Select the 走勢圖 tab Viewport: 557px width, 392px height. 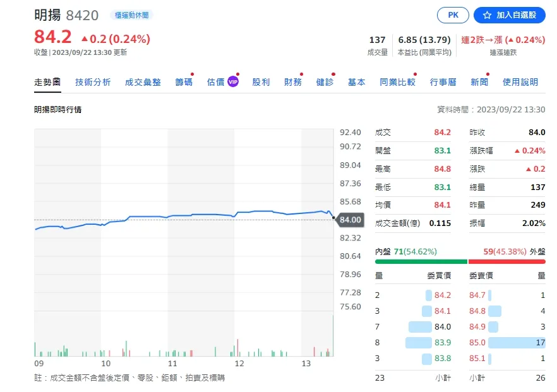47,82
